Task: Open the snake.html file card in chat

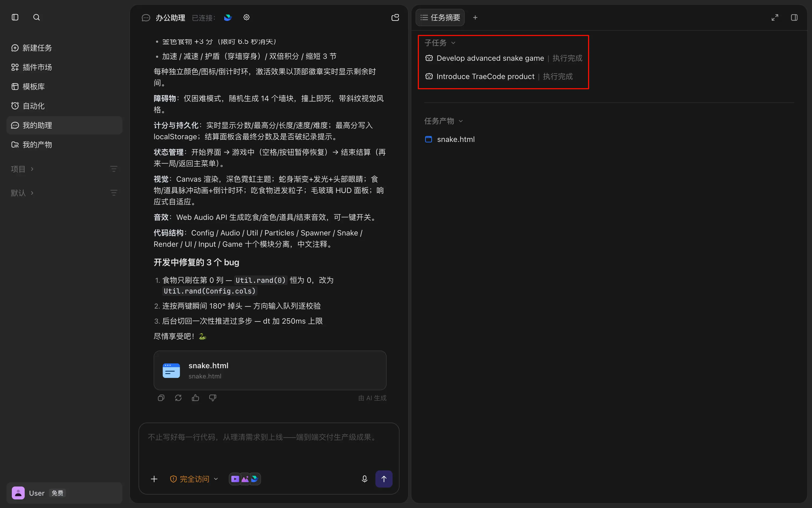Action: pyautogui.click(x=270, y=370)
